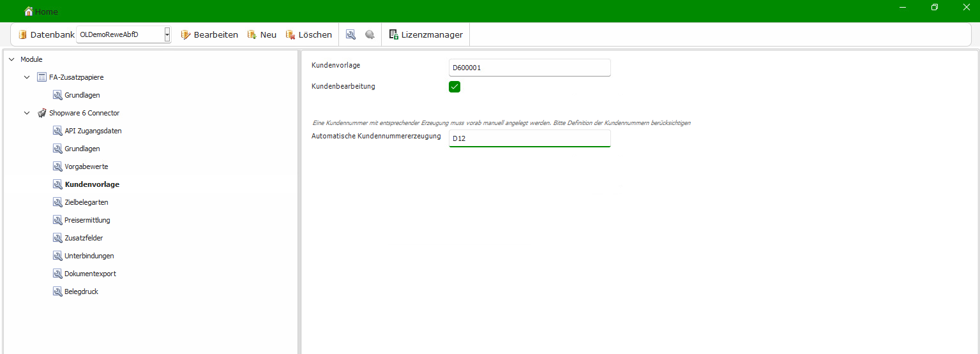Click the Automatische Kundennummererzeugung input field

click(529, 138)
